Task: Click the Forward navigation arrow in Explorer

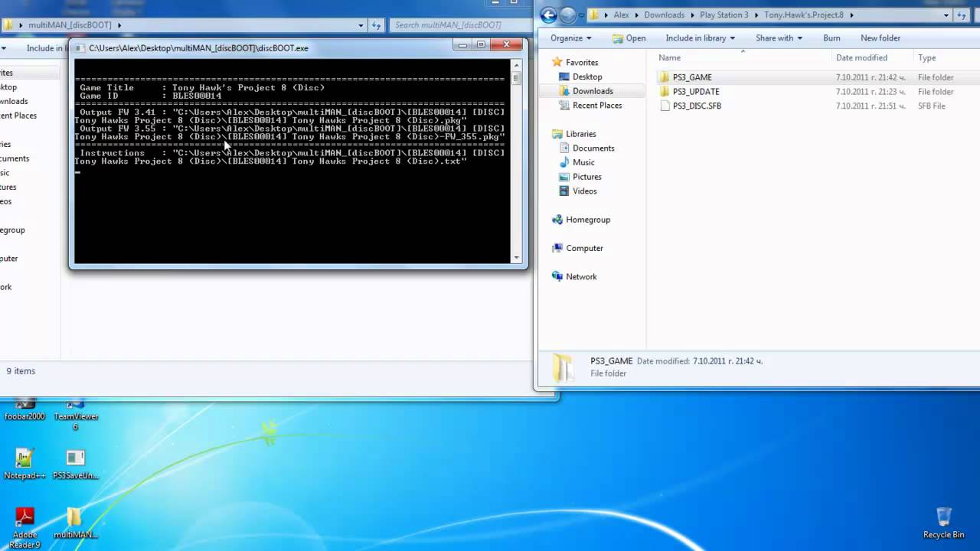Action: point(567,15)
